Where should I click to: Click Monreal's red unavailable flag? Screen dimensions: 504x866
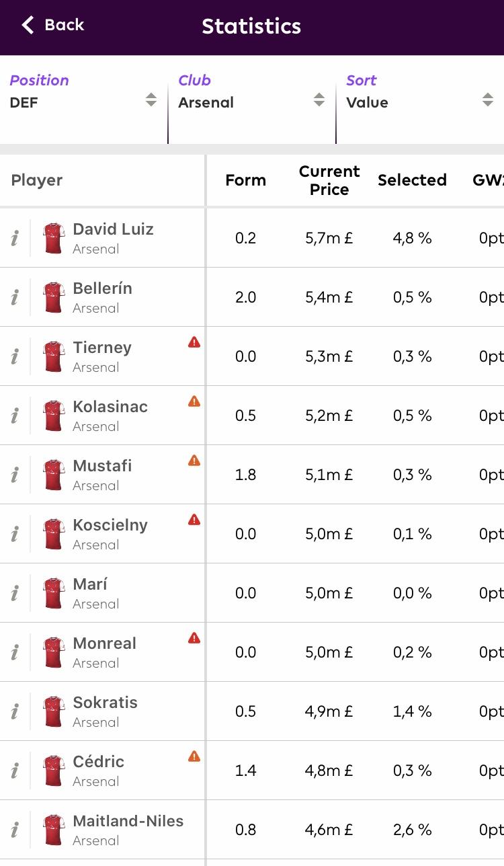[194, 638]
